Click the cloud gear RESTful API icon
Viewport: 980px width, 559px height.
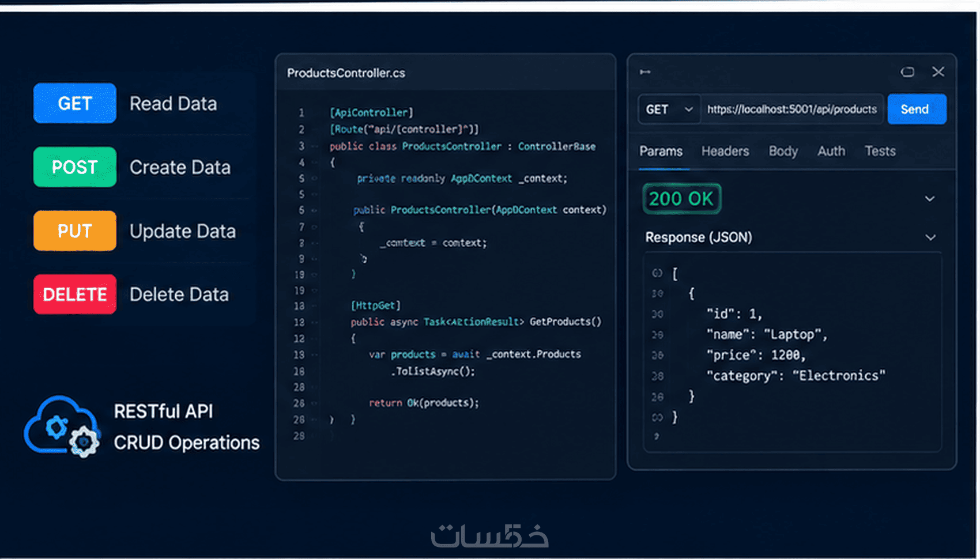click(62, 427)
